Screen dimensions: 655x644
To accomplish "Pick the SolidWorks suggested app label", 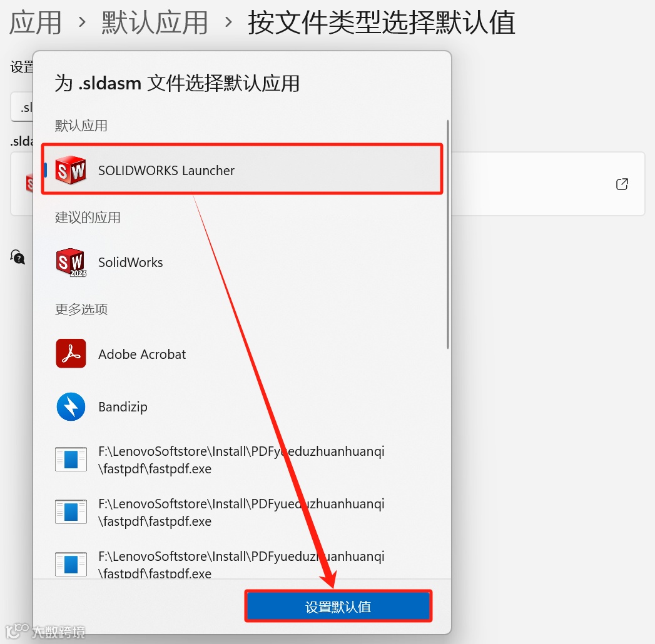I will (x=130, y=262).
